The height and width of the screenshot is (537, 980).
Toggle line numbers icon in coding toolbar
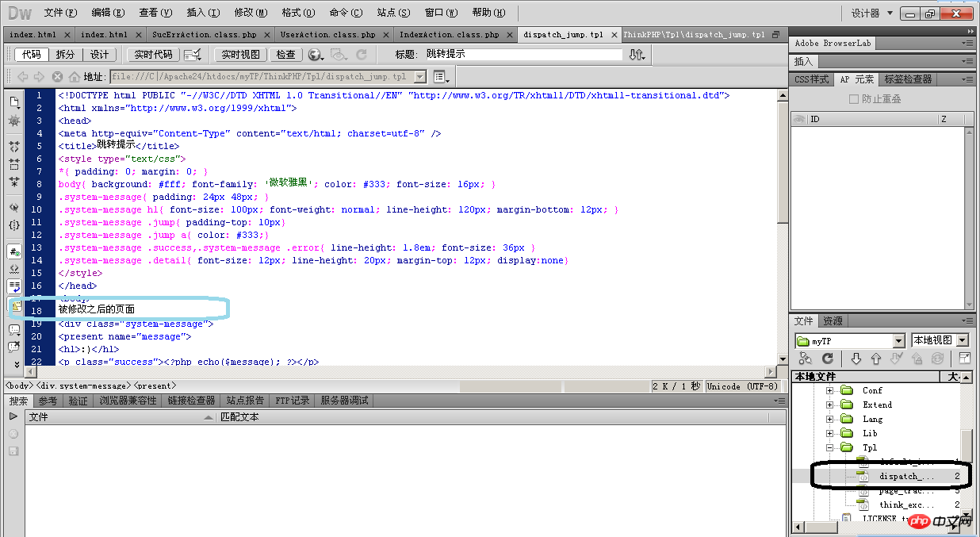click(x=14, y=251)
